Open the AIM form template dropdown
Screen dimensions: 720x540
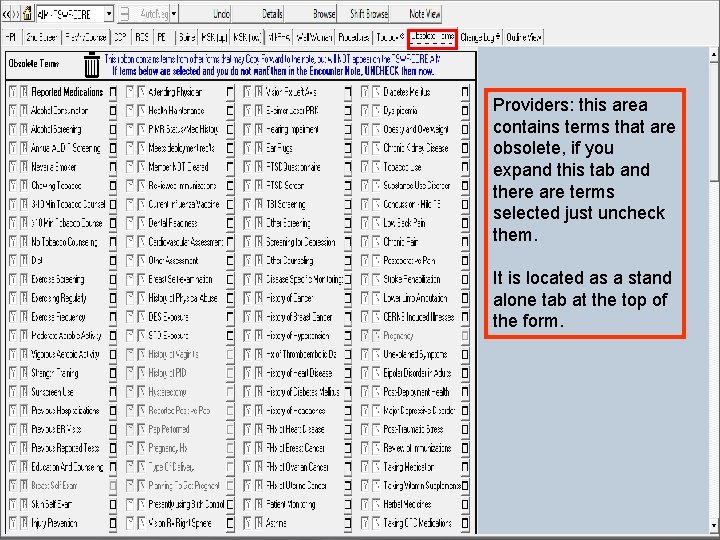(x=109, y=14)
